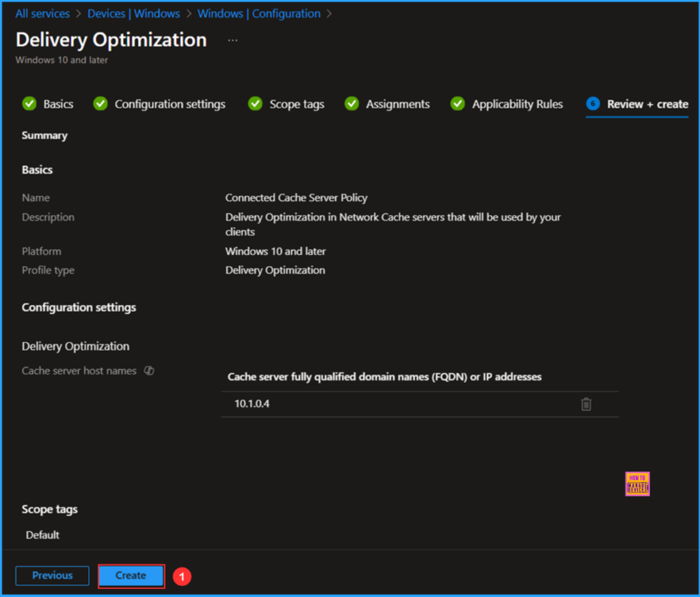The image size is (700, 597).
Task: Navigate to Devices | Windows breadcrumb
Action: 133,14
